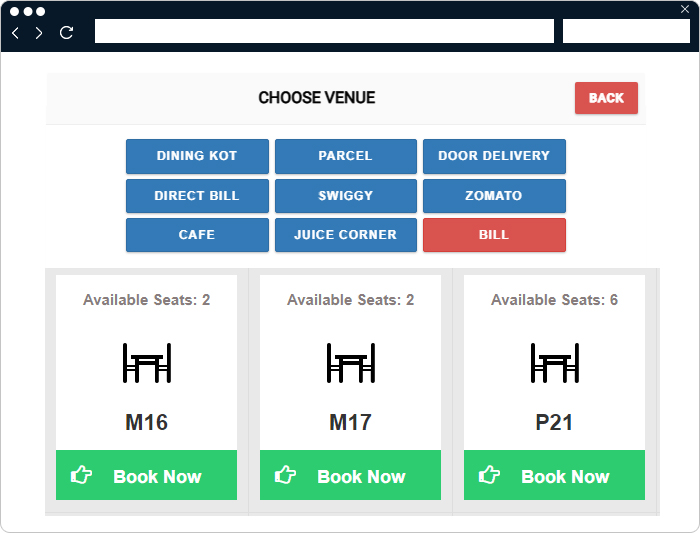Choose the Parcel venue option
Image resolution: width=700 pixels, height=533 pixels.
click(345, 156)
